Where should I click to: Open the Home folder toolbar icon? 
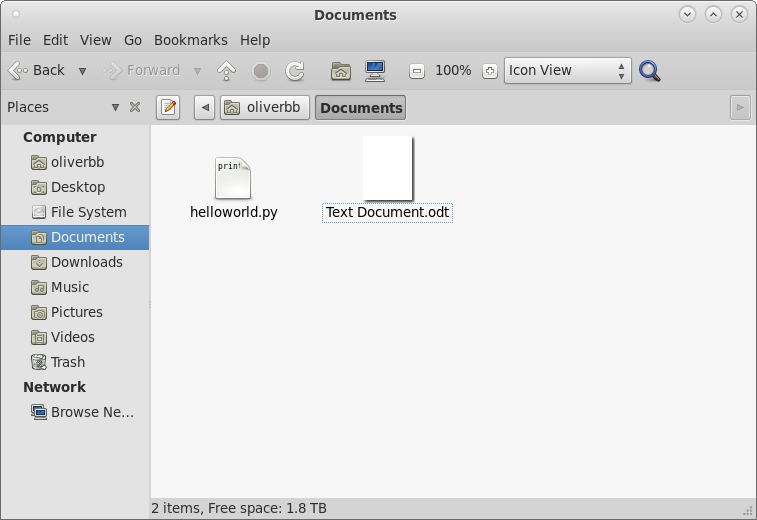click(341, 71)
